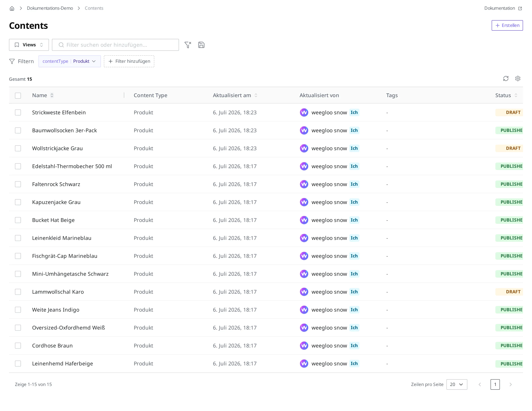Image resolution: width=532 pixels, height=411 pixels.
Task: Click weegloo avatar in Faltenrock Schwarz row
Action: (304, 184)
